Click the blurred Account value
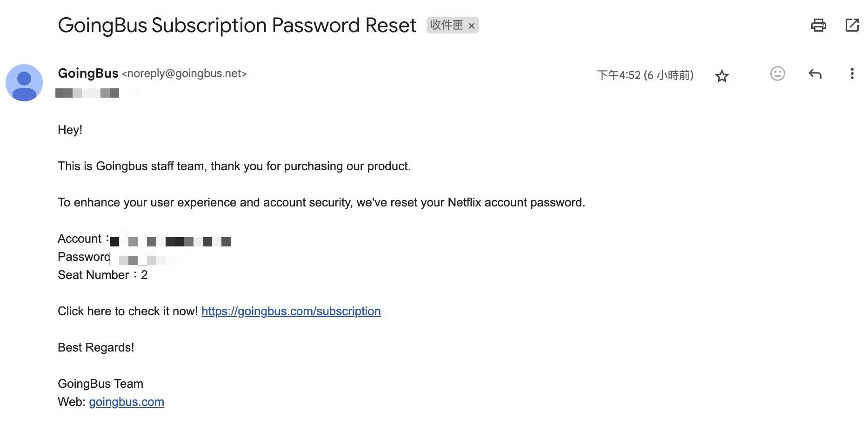Image resolution: width=868 pixels, height=425 pixels. coord(170,241)
